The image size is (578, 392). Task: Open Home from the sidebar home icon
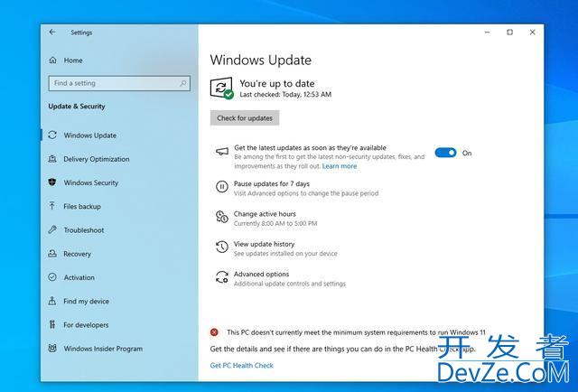pyautogui.click(x=52, y=61)
